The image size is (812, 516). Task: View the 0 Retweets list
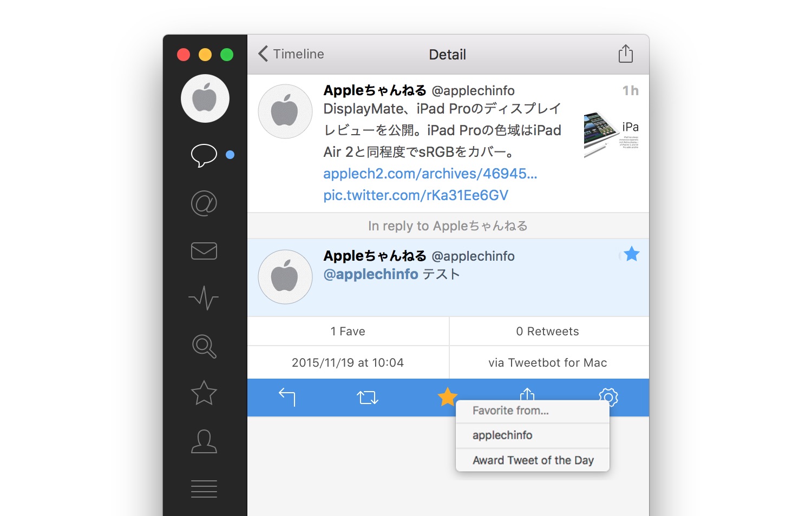[x=549, y=332]
